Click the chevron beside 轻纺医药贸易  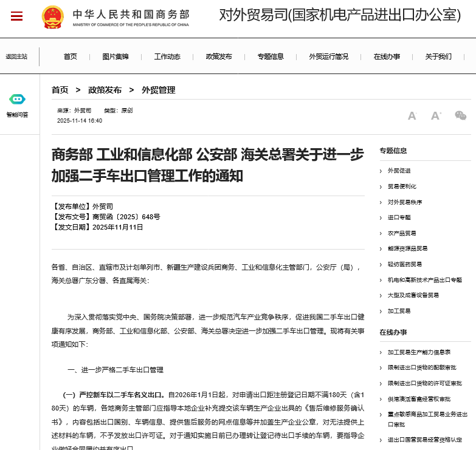[x=381, y=265]
